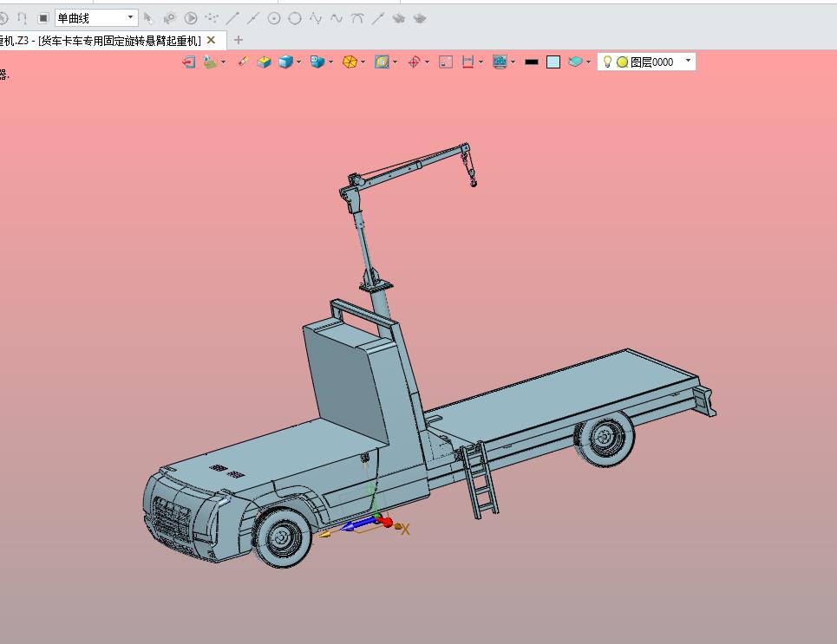Click the pointer-with-gear icon in the top toolbar
Viewport: 837px width, 644px height.
pos(169,18)
